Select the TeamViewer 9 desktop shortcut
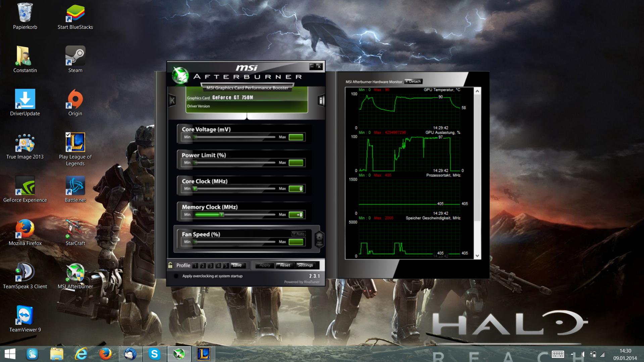The image size is (644, 362). 25,319
